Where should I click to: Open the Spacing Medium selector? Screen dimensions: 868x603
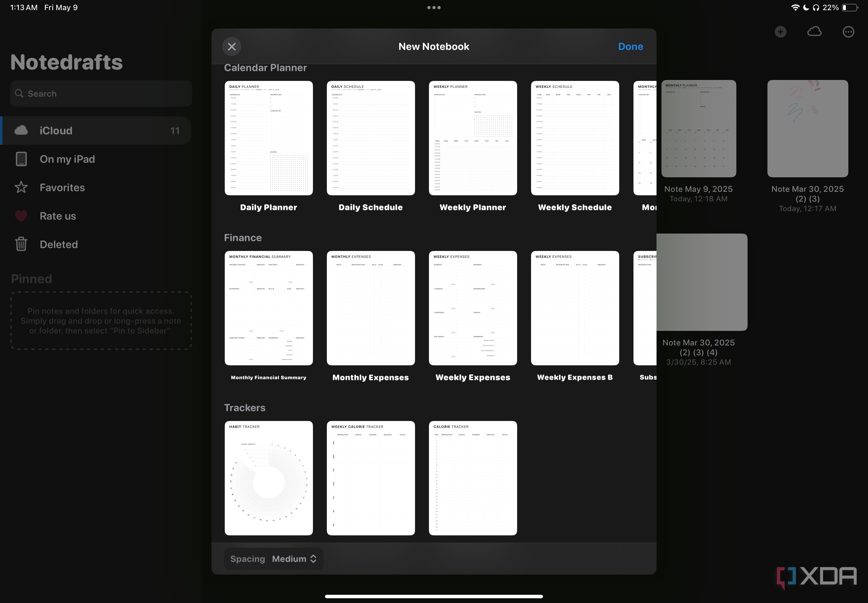pyautogui.click(x=274, y=558)
